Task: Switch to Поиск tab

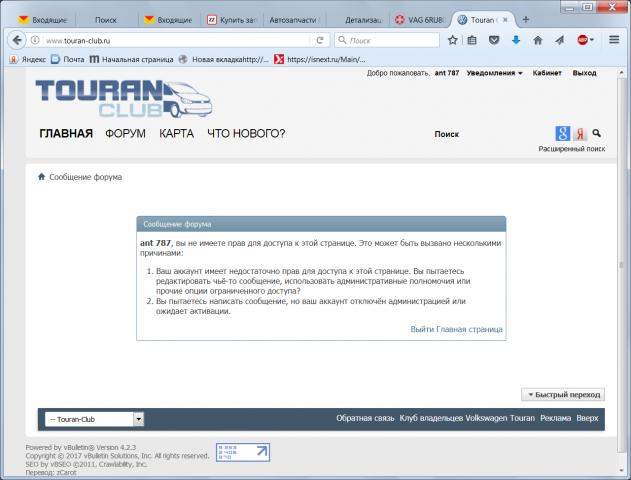Action: click(106, 20)
